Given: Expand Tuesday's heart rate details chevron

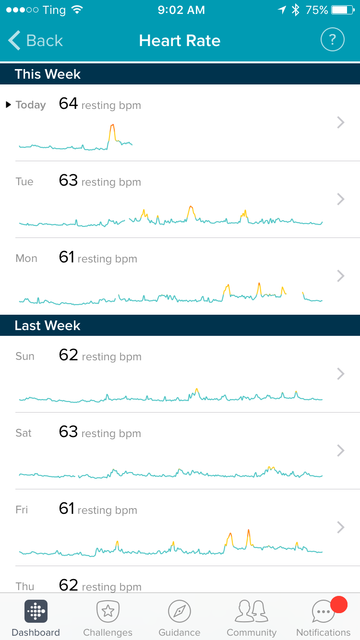Looking at the screenshot, I should tap(341, 199).
